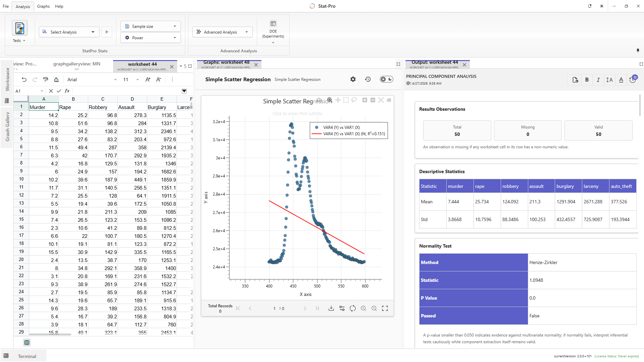Click the bold button in output panel
The image size is (644, 362).
[x=587, y=80]
